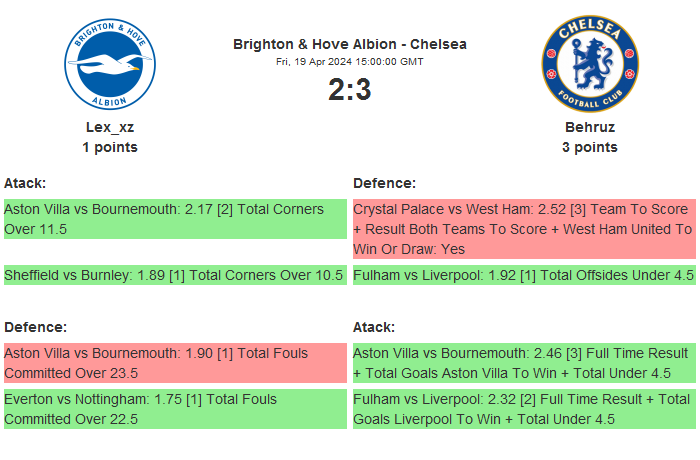Select the Sheffield vs Burnley corners bet
The width and height of the screenshot is (700, 460).
pyautogui.click(x=174, y=275)
